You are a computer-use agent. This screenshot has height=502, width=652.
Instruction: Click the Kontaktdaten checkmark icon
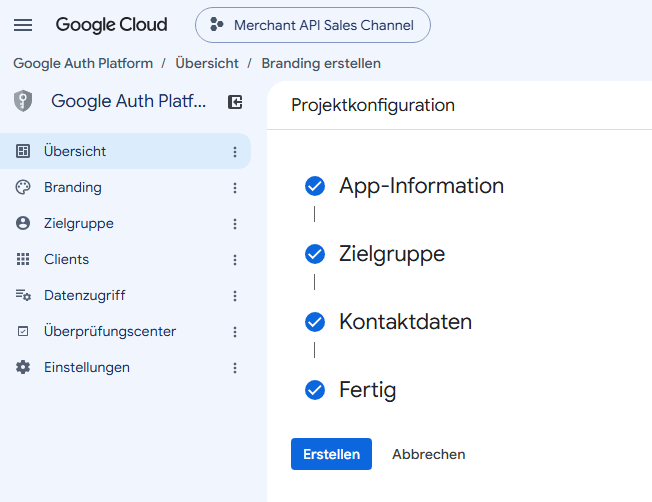[315, 322]
